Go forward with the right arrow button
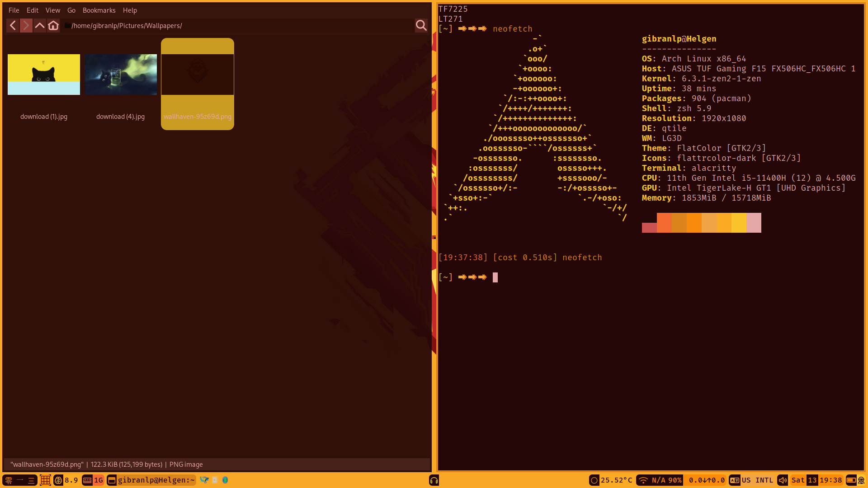Image resolution: width=868 pixels, height=488 pixels. point(26,26)
